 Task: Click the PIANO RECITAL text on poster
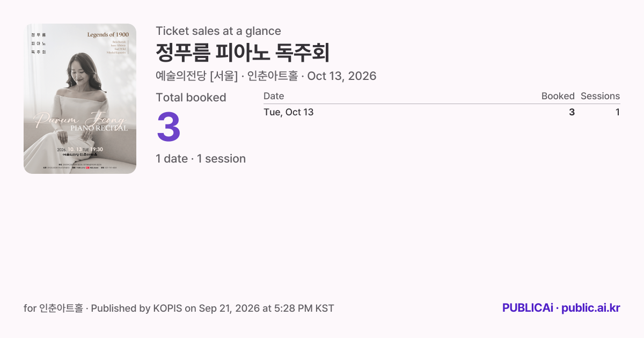[99, 128]
